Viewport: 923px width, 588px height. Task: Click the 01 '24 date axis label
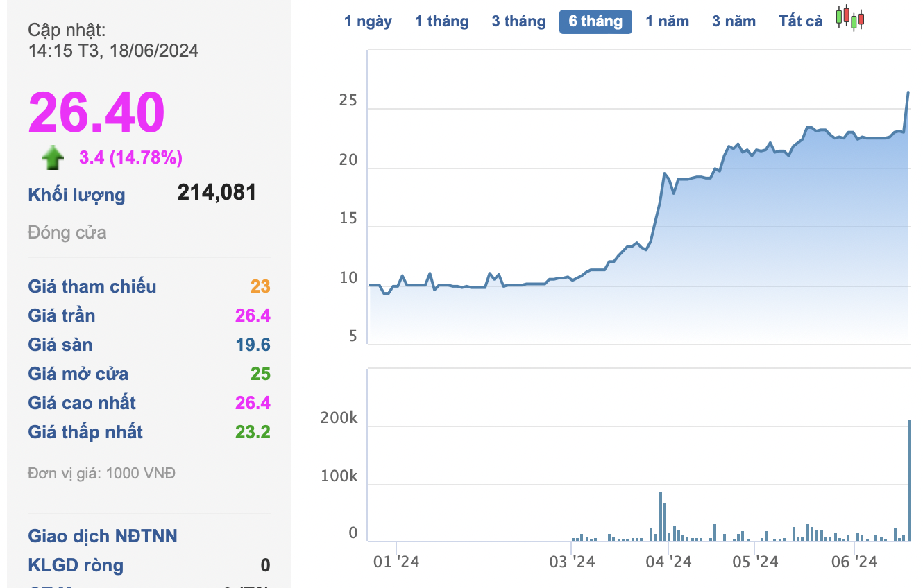(396, 561)
